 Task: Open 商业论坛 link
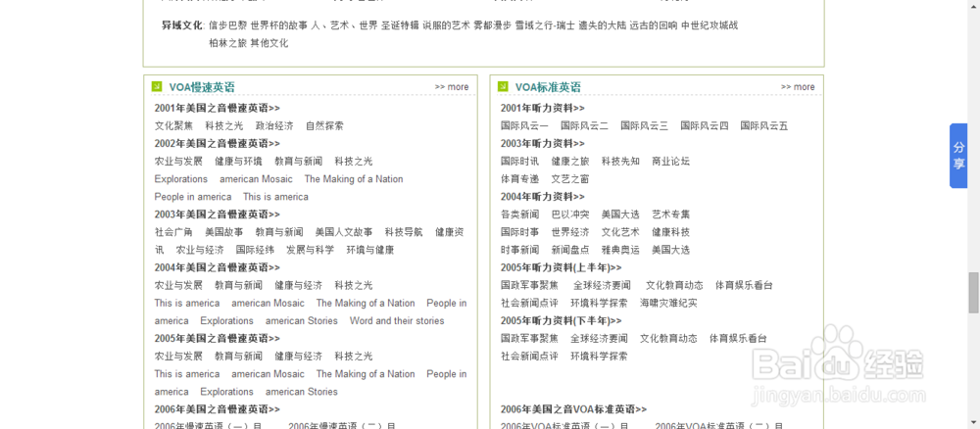tap(670, 161)
